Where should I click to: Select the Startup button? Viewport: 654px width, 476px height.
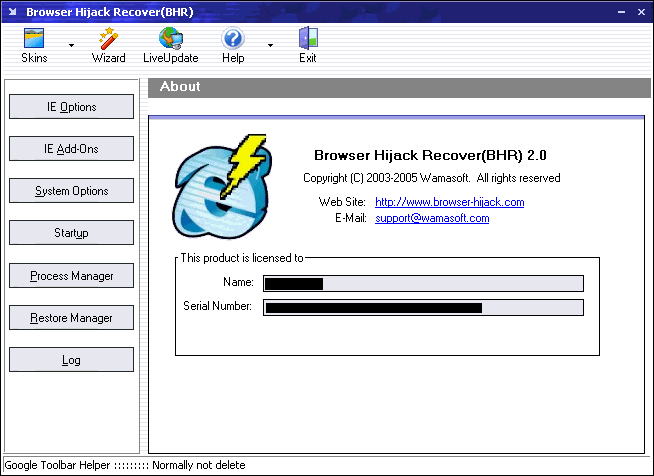point(71,233)
